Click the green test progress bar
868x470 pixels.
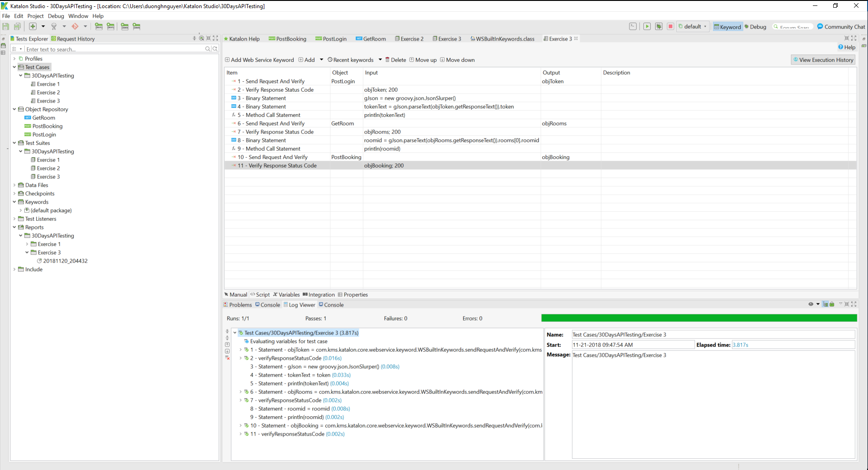[699, 318]
